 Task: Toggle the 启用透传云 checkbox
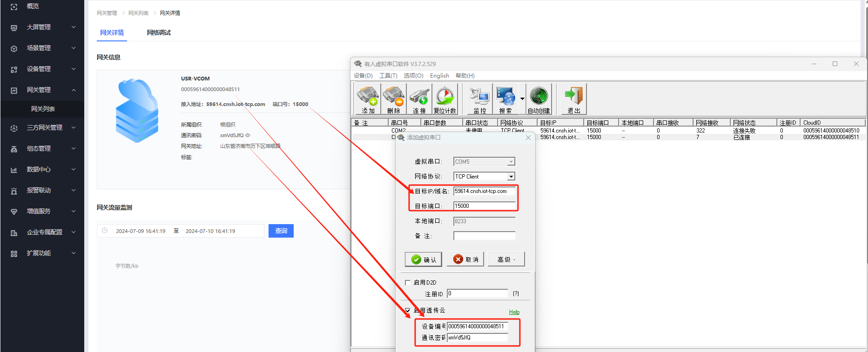[x=408, y=310]
